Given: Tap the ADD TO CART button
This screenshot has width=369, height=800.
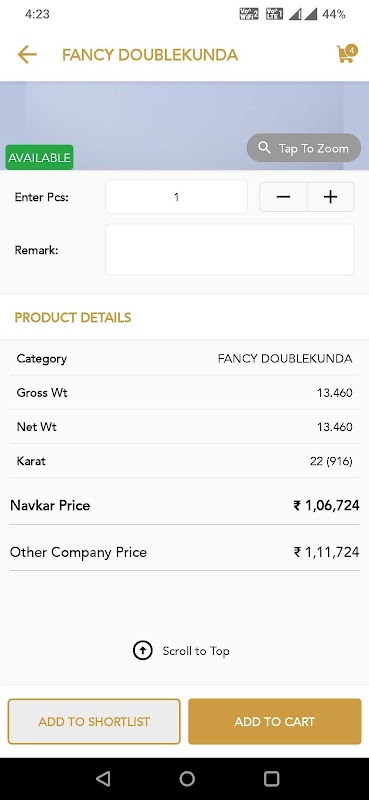Looking at the screenshot, I should pyautogui.click(x=275, y=721).
